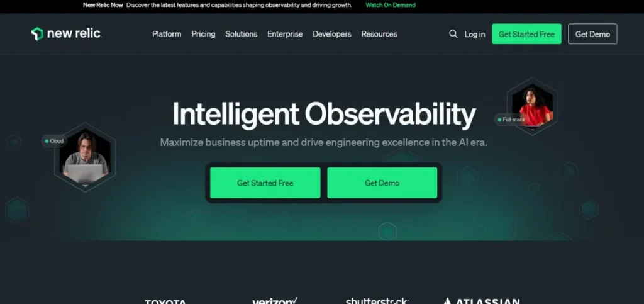Open the Developers menu item
The width and height of the screenshot is (644, 304).
coord(332,34)
